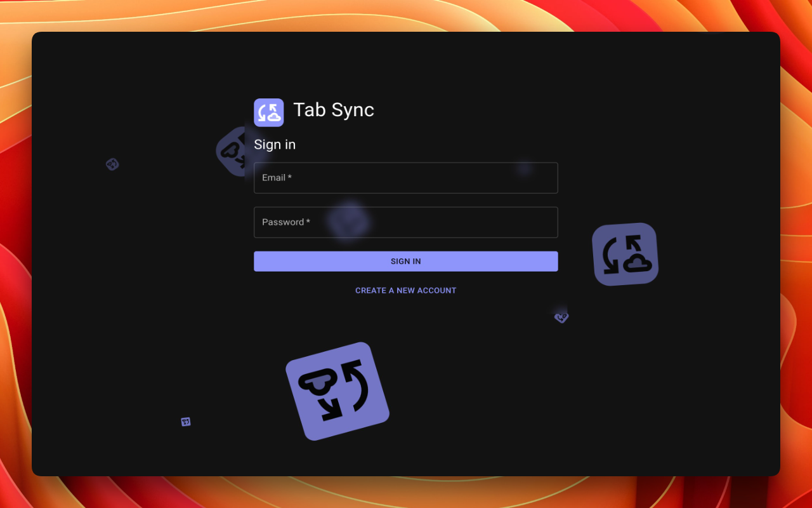
Task: Click the Email input field
Action: click(405, 178)
